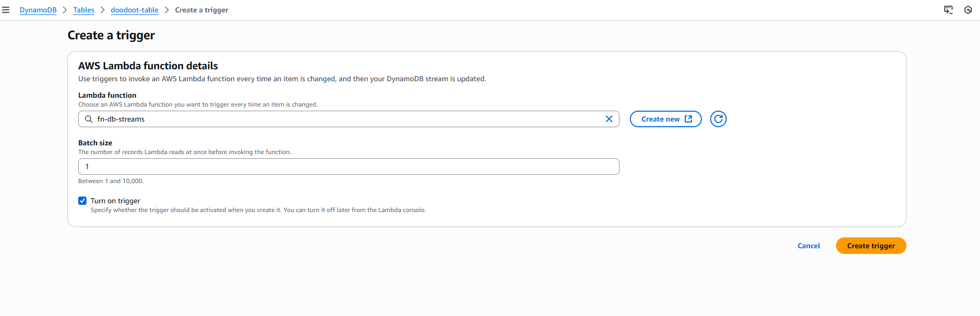Launch CloudShell from the top bar
Screen dimensions: 980x316
(948, 10)
